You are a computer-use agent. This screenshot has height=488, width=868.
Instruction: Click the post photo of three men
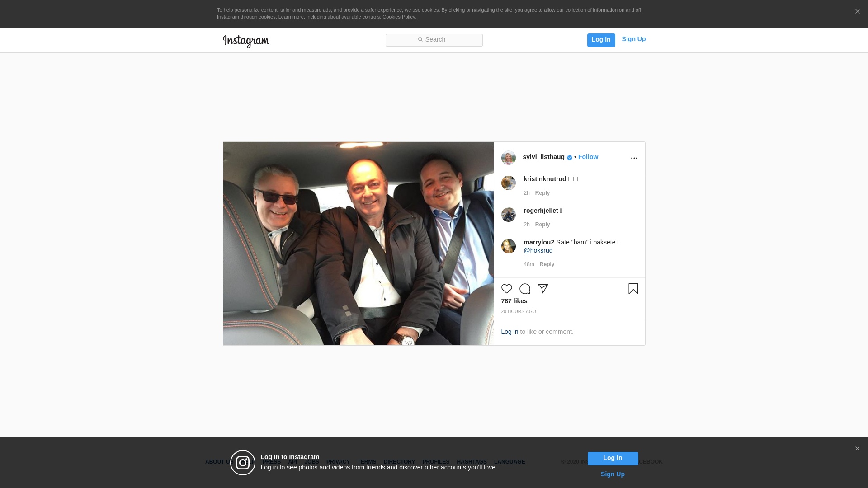point(358,244)
